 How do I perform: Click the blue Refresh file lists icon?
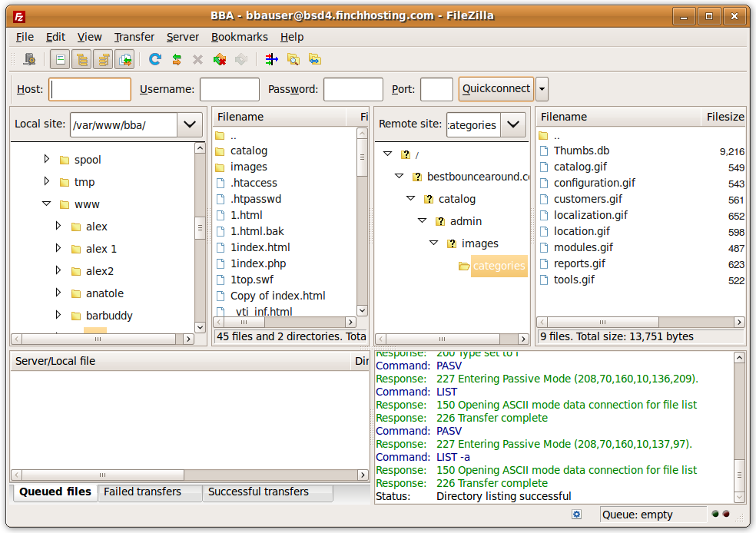(x=154, y=59)
